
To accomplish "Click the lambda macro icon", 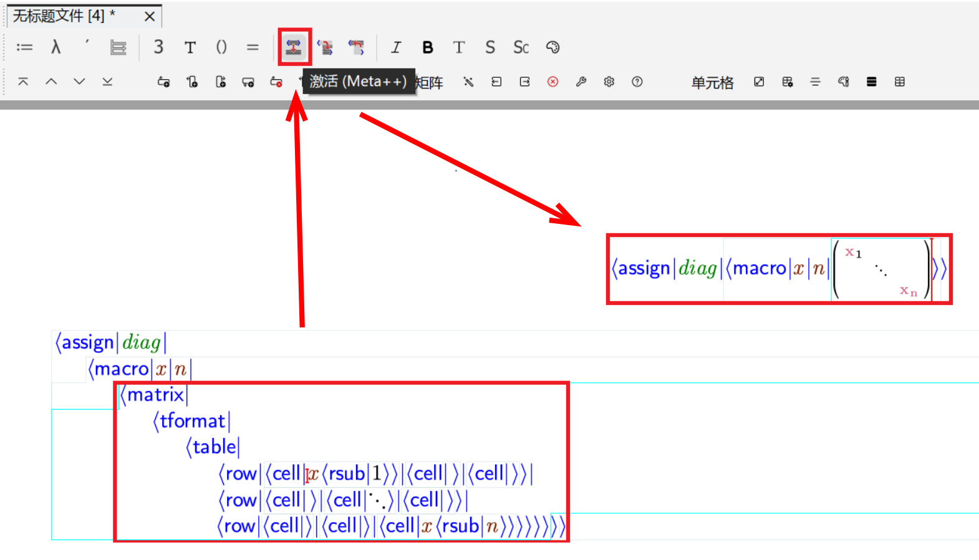I will 56,47.
